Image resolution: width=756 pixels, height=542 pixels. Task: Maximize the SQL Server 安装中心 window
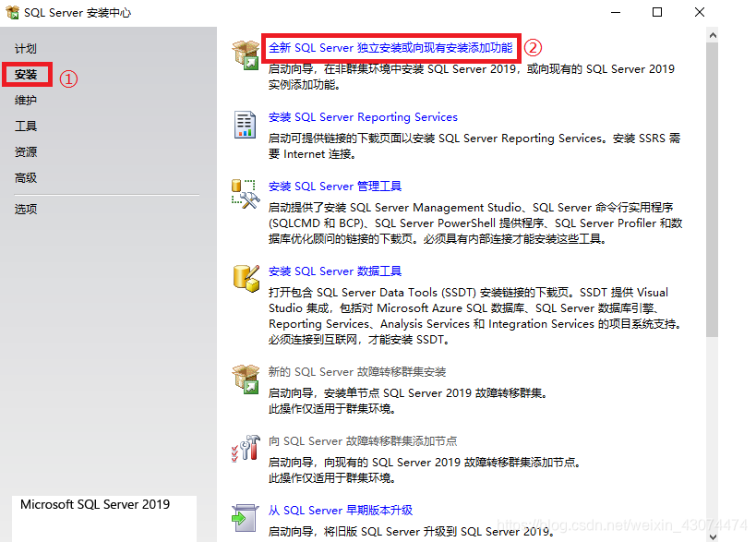tap(657, 12)
